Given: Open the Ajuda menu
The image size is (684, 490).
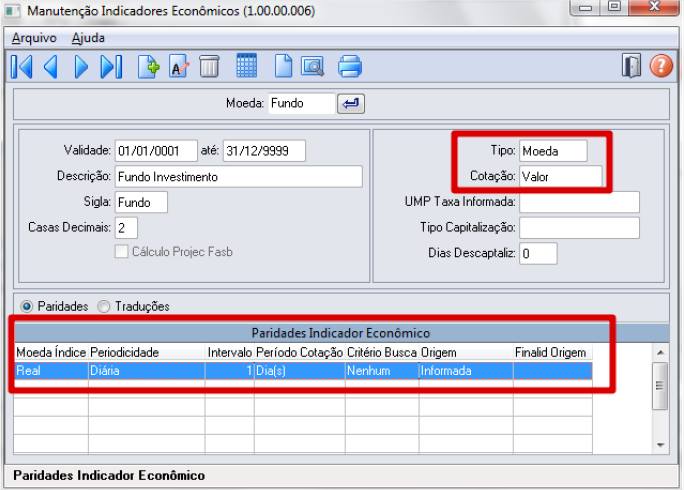Looking at the screenshot, I should click(x=88, y=38).
